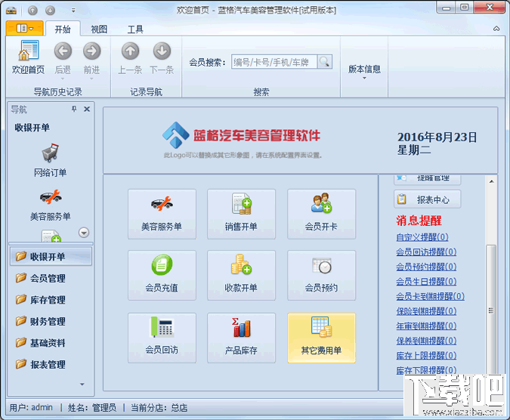Image resolution: width=510 pixels, height=420 pixels.
Task: Select 收银开单 navigation group
Action: [x=51, y=257]
